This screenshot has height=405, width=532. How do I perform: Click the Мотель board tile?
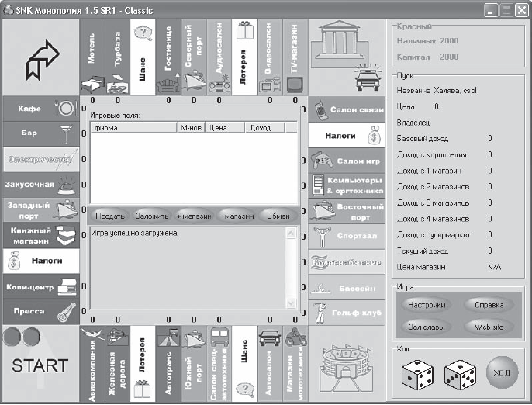(92, 57)
